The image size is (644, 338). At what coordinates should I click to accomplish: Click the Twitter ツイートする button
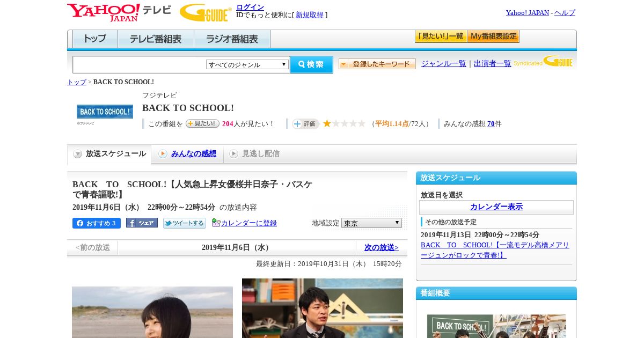185,223
